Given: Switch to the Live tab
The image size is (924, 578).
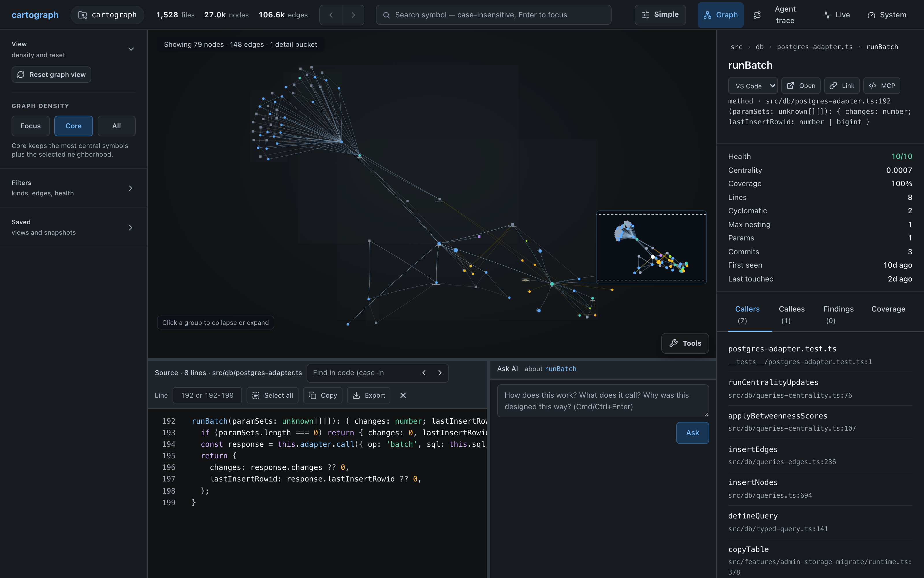Looking at the screenshot, I should click(836, 15).
